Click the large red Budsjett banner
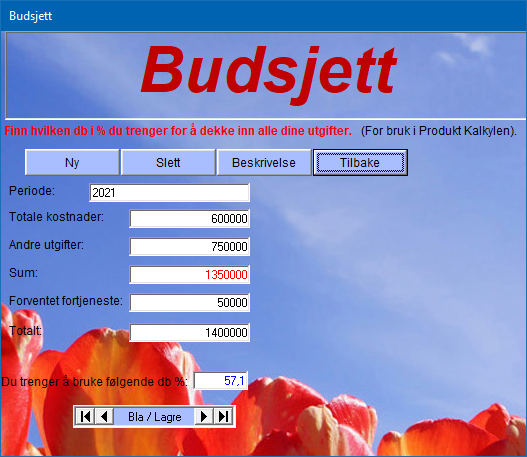 (x=269, y=72)
